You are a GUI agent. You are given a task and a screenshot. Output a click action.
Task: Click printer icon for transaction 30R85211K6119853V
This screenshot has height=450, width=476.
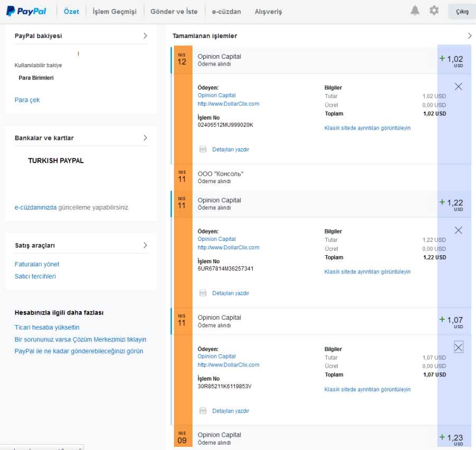pyautogui.click(x=203, y=411)
